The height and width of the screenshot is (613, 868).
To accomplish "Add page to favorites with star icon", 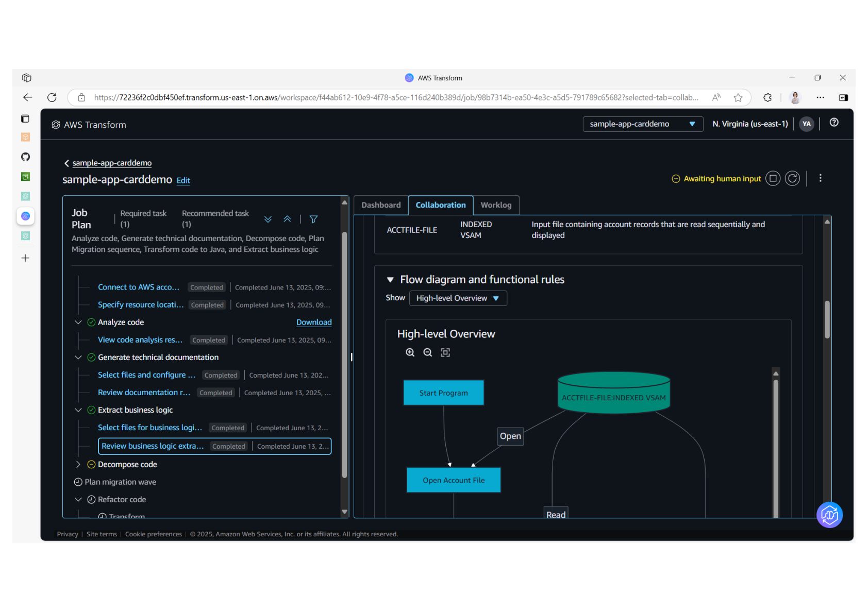I will 738,97.
